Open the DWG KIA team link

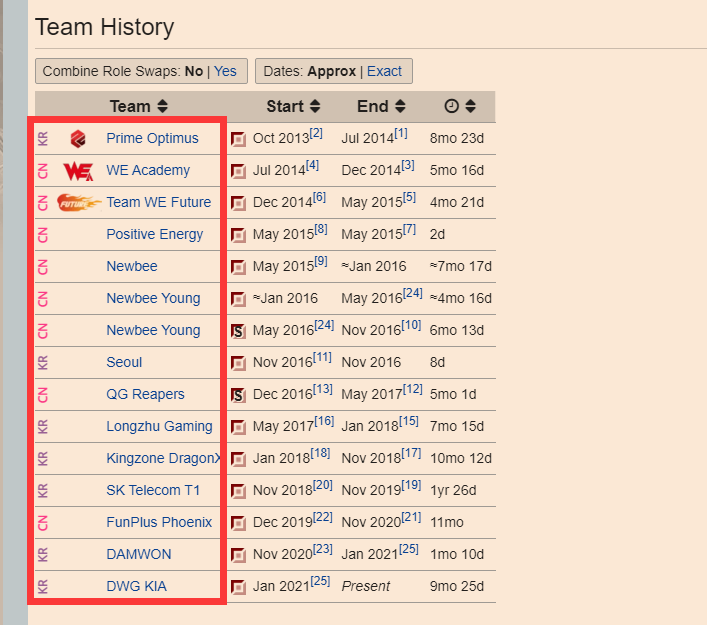pos(137,586)
